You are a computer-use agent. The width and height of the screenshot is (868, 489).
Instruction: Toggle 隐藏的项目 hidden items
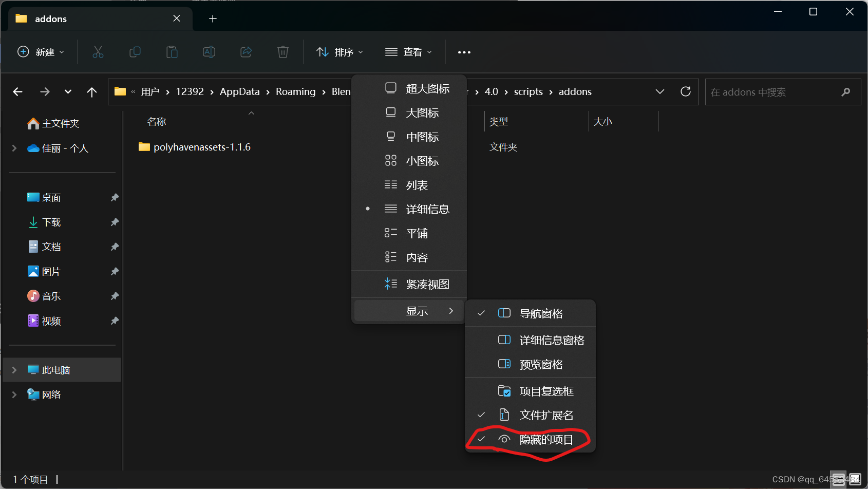coord(530,439)
